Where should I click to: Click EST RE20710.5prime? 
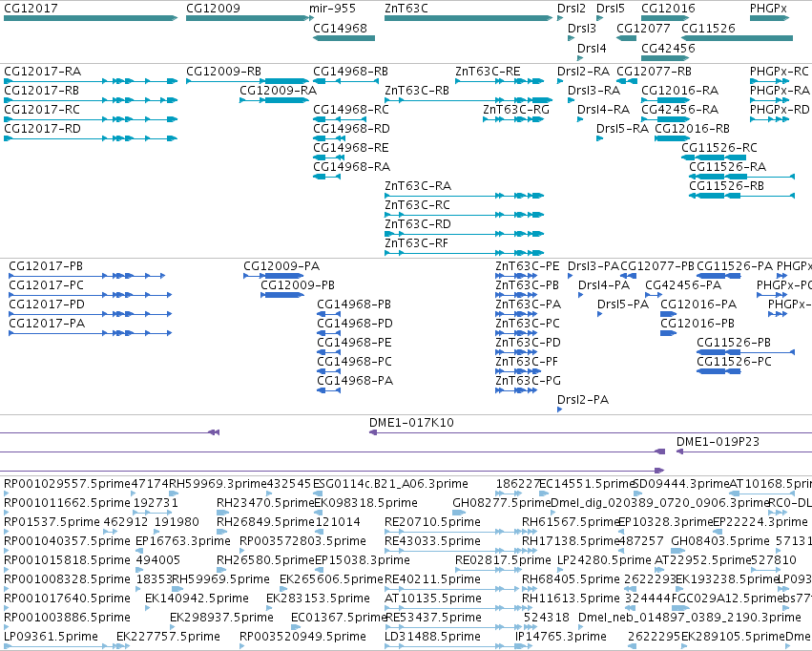(452, 532)
